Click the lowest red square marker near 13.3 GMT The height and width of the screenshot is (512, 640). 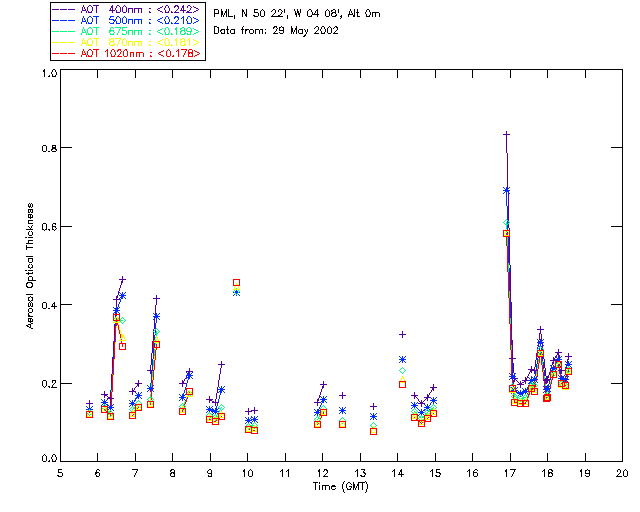pyautogui.click(x=373, y=431)
